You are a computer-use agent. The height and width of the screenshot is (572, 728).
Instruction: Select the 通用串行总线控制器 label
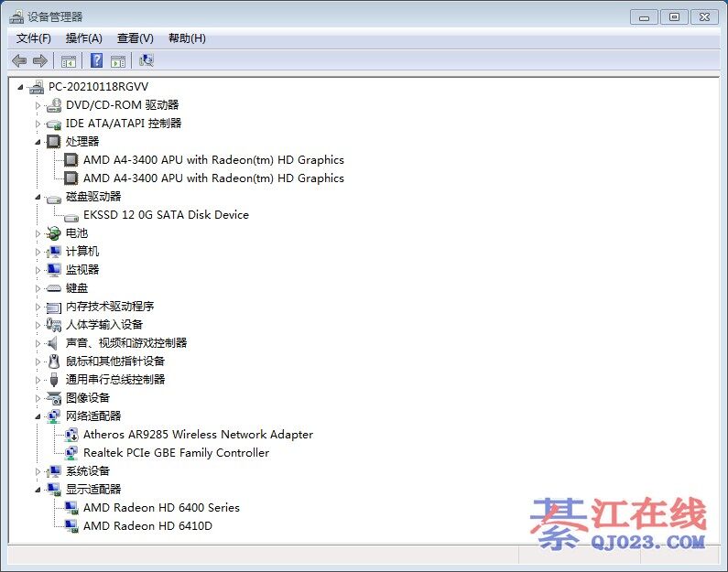pyautogui.click(x=115, y=380)
